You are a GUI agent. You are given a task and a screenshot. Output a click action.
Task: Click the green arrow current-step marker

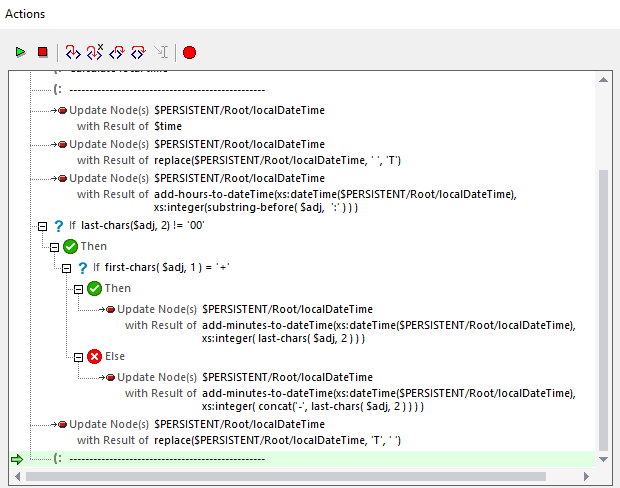point(16,459)
